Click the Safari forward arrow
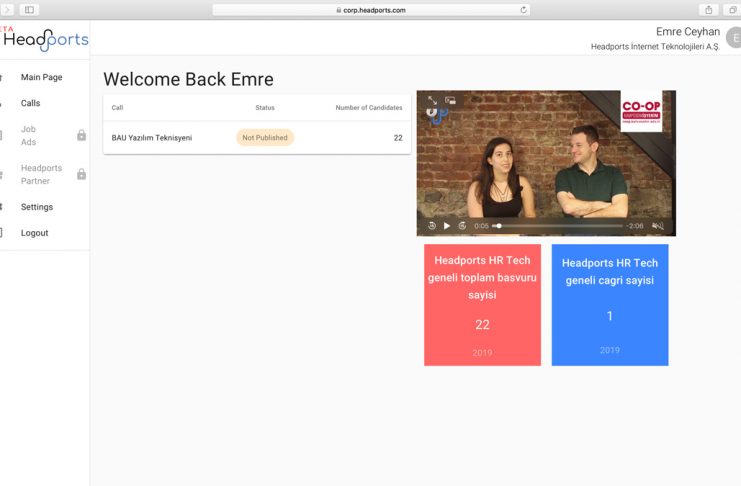Viewport: 741px width, 486px height. click(7, 9)
